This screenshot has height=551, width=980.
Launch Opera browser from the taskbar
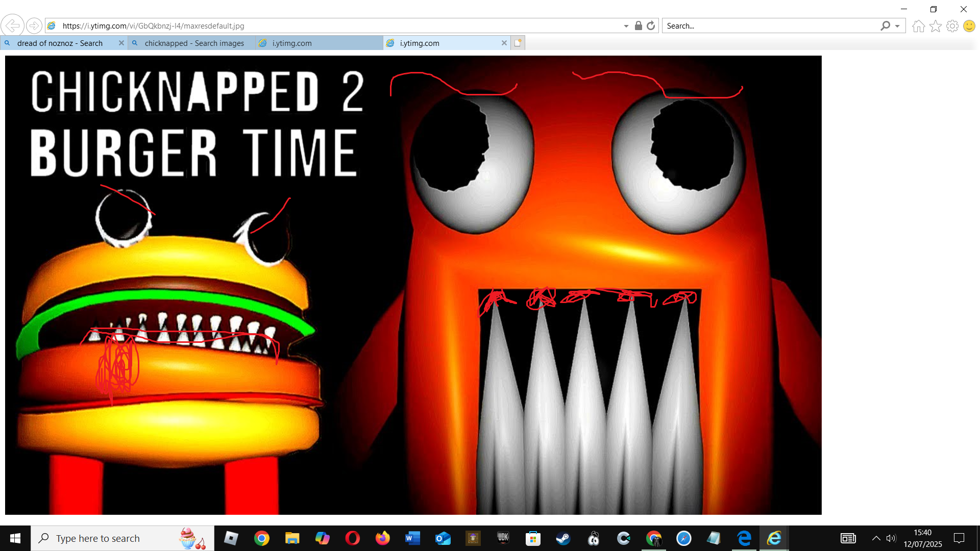click(352, 538)
